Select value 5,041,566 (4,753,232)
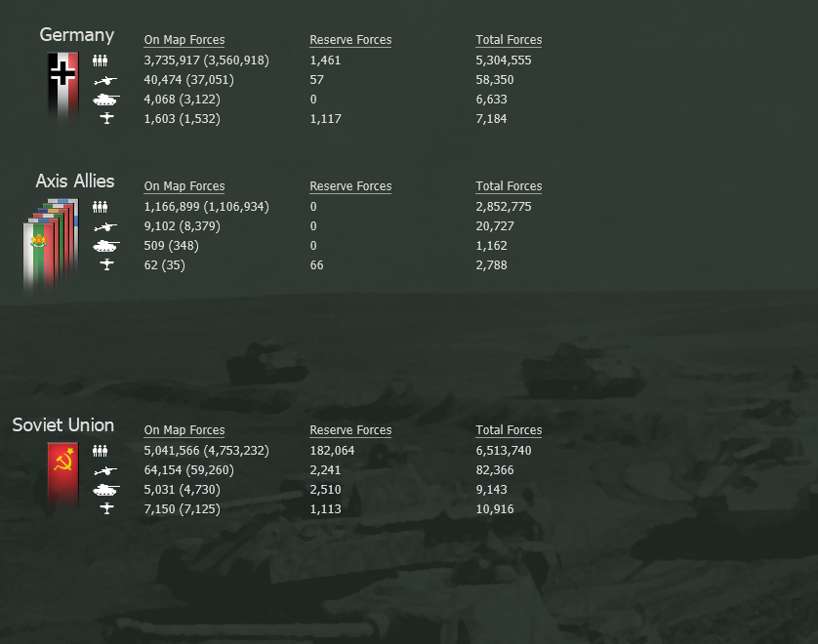The image size is (818, 644). (207, 451)
